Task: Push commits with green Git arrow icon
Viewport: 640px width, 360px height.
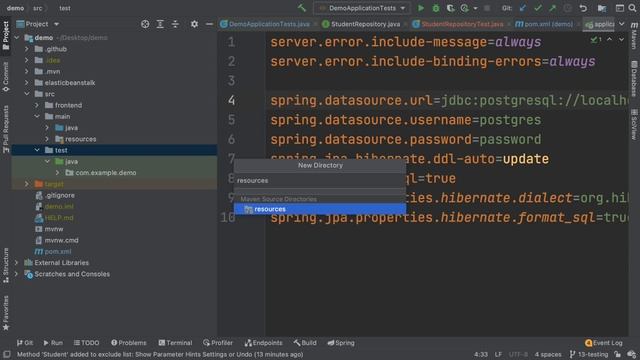Action: [x=552, y=8]
